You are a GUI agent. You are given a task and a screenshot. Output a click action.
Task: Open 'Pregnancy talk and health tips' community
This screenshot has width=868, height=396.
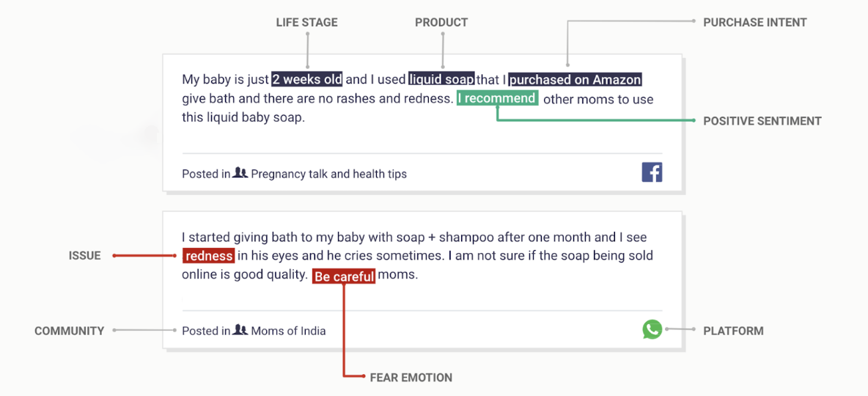coord(329,174)
